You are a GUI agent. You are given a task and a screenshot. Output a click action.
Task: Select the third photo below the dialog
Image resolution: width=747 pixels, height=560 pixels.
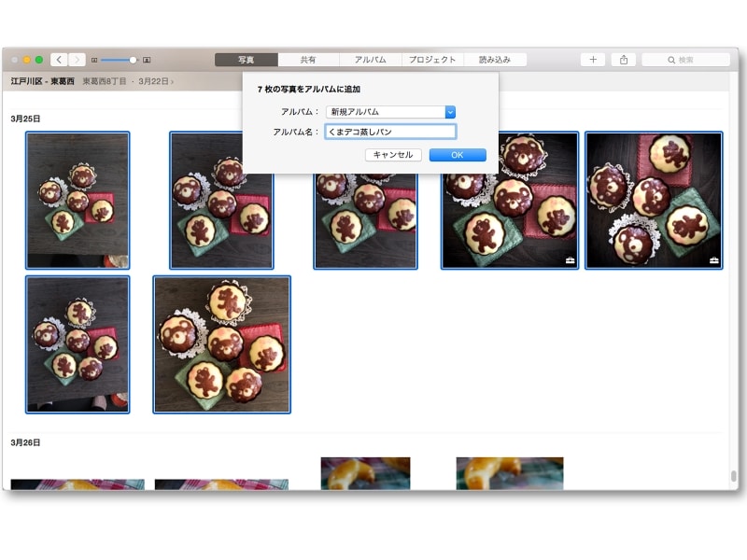click(365, 221)
